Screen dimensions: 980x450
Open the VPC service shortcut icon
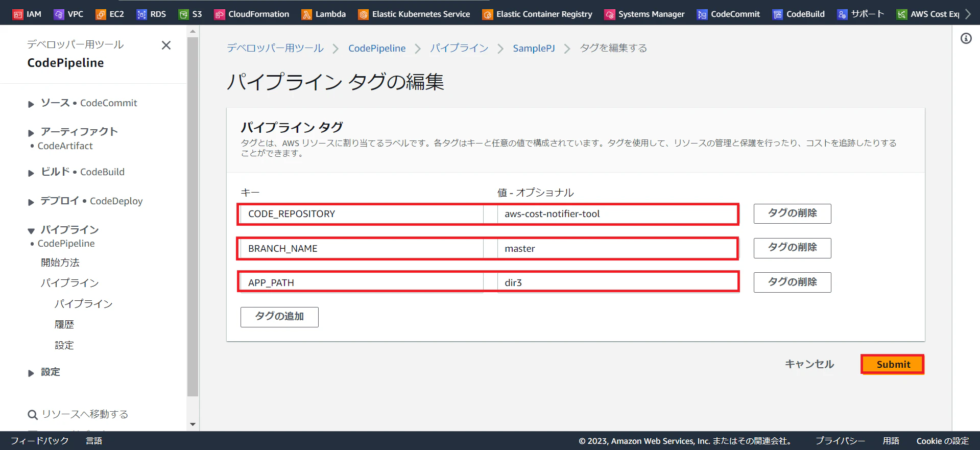click(x=59, y=14)
